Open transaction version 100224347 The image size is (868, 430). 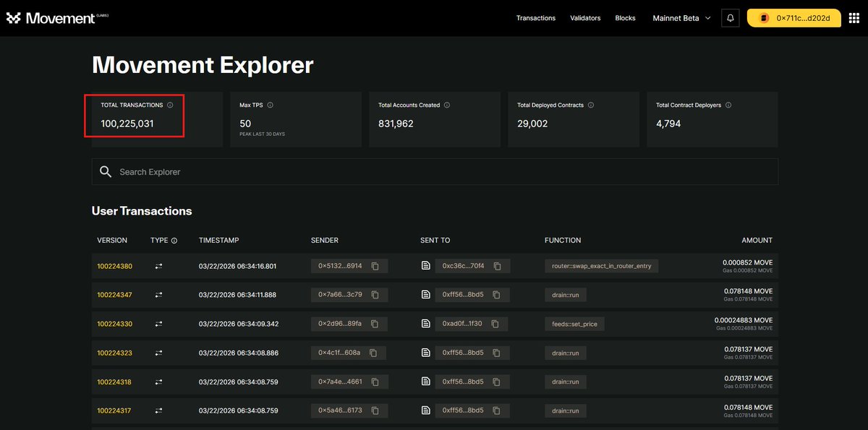[114, 295]
